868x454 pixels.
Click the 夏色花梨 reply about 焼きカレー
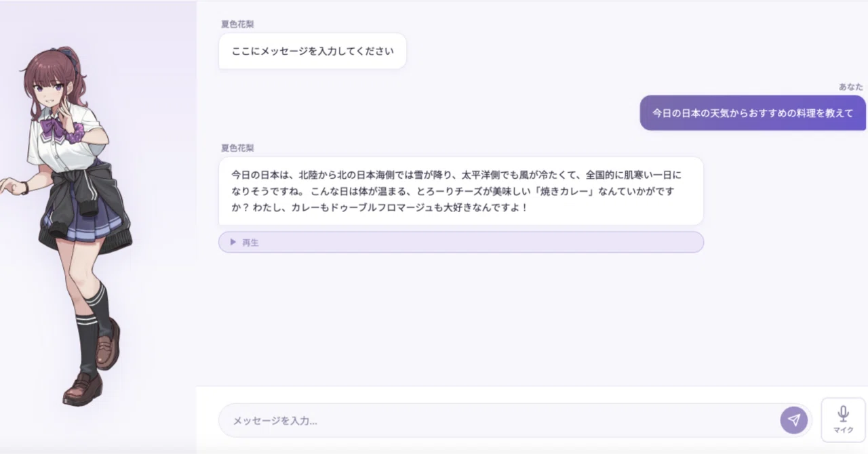click(461, 191)
